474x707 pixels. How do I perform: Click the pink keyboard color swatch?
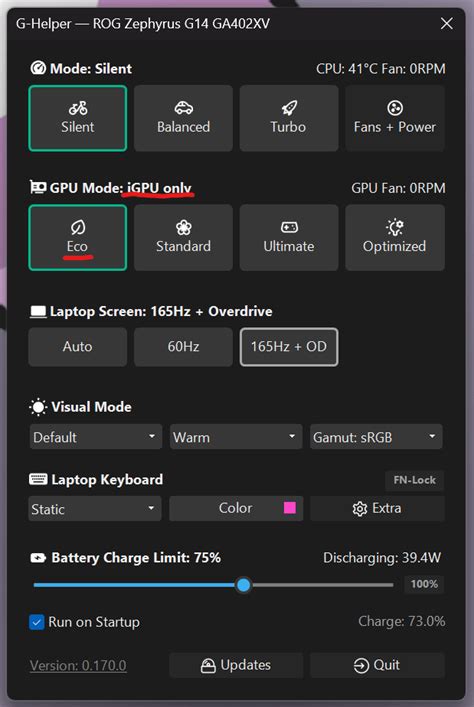(290, 508)
